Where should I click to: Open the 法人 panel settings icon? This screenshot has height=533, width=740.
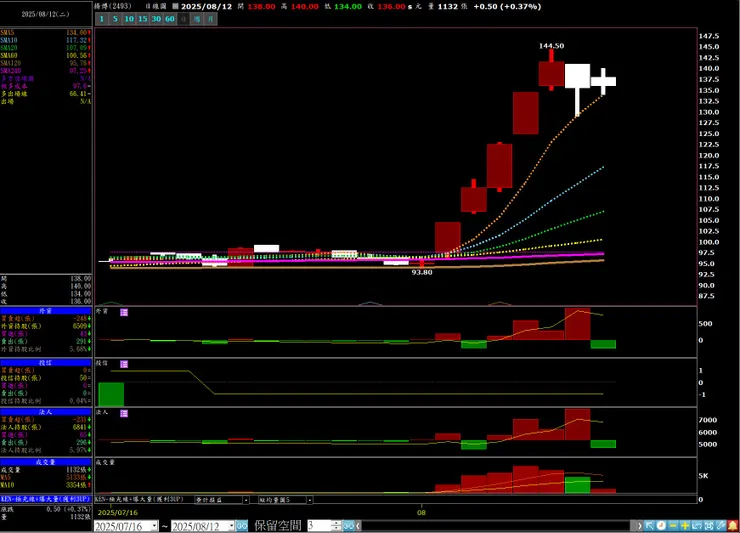124,414
